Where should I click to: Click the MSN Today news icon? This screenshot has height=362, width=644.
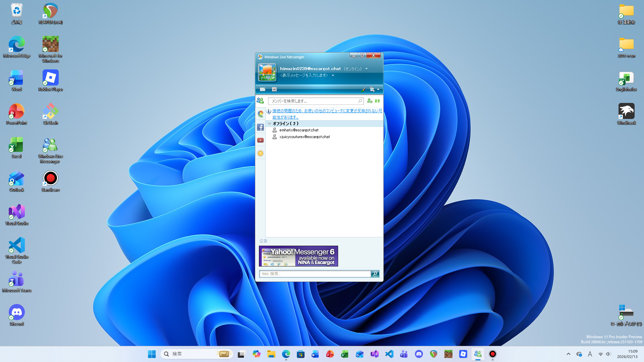(274, 89)
